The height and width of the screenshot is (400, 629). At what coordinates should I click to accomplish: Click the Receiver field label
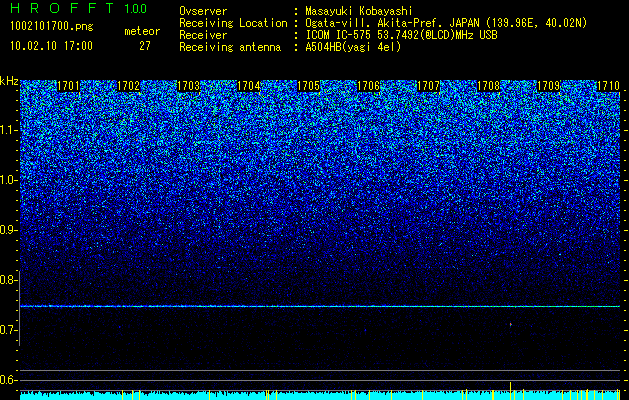pyautogui.click(x=203, y=35)
